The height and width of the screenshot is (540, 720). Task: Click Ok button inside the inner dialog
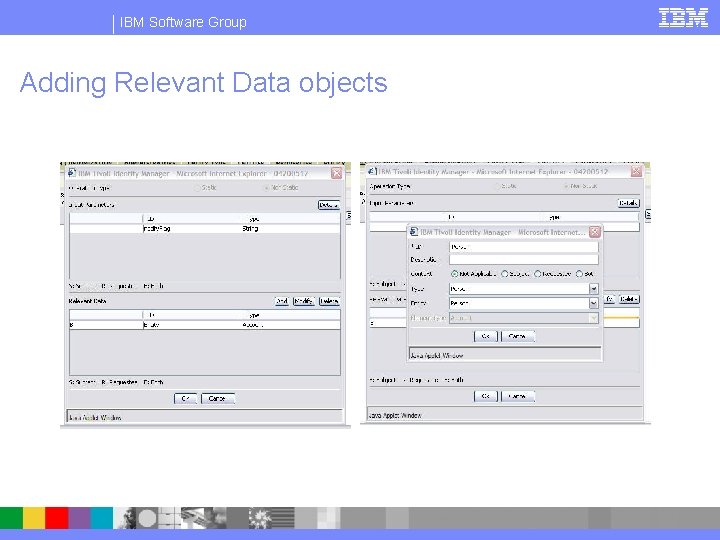(485, 336)
